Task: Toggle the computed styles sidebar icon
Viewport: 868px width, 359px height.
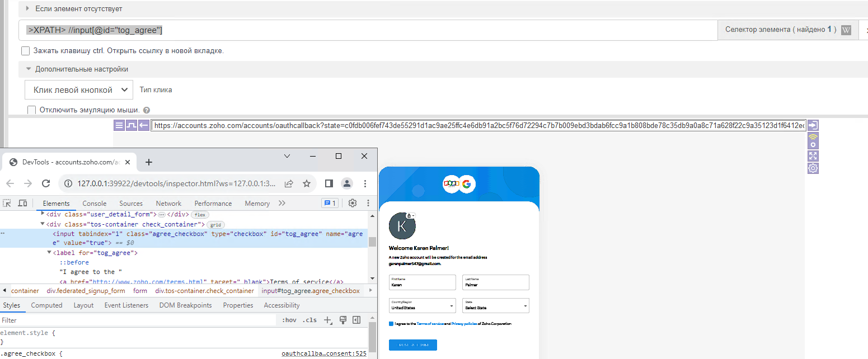Action: point(356,320)
